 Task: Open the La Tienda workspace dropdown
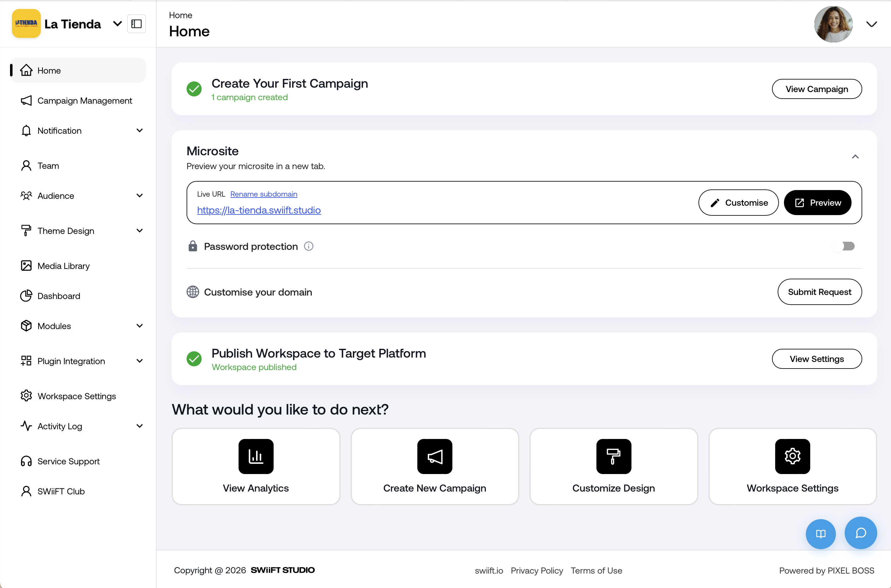tap(117, 23)
